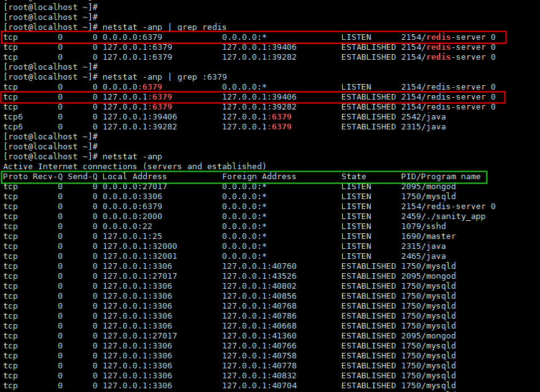Click the foreign address '127.0.0.1:41360'
This screenshot has width=540, height=392.
click(x=259, y=336)
